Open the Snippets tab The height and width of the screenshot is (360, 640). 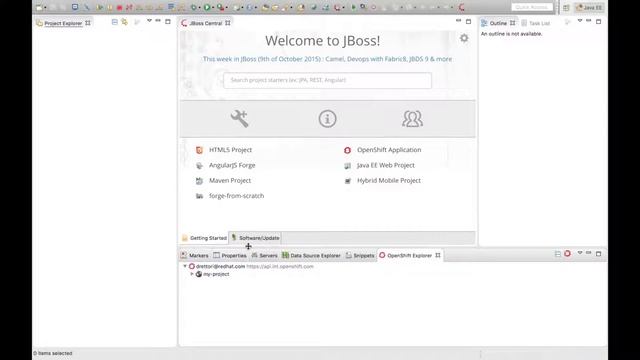click(x=360, y=256)
